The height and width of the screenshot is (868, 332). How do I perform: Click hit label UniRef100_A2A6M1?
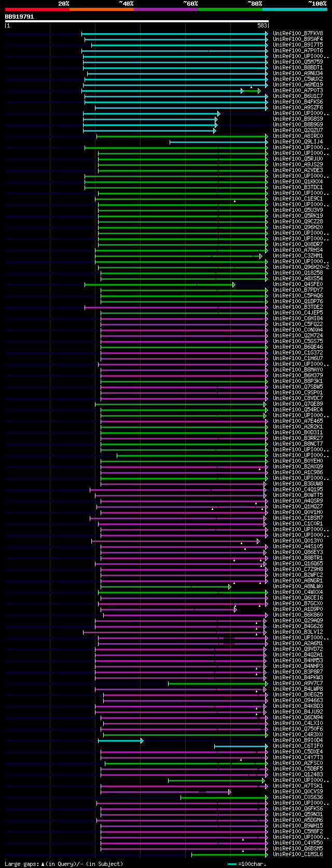pos(298,643)
